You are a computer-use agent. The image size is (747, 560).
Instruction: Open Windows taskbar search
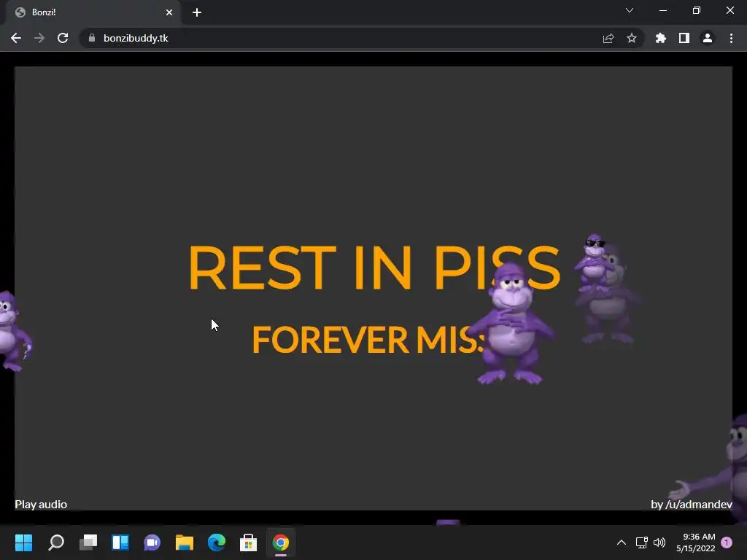pos(55,542)
